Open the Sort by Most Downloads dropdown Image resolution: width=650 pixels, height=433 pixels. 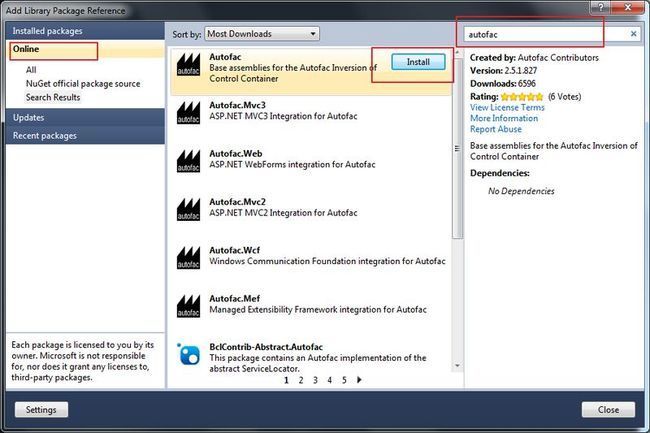(x=262, y=34)
